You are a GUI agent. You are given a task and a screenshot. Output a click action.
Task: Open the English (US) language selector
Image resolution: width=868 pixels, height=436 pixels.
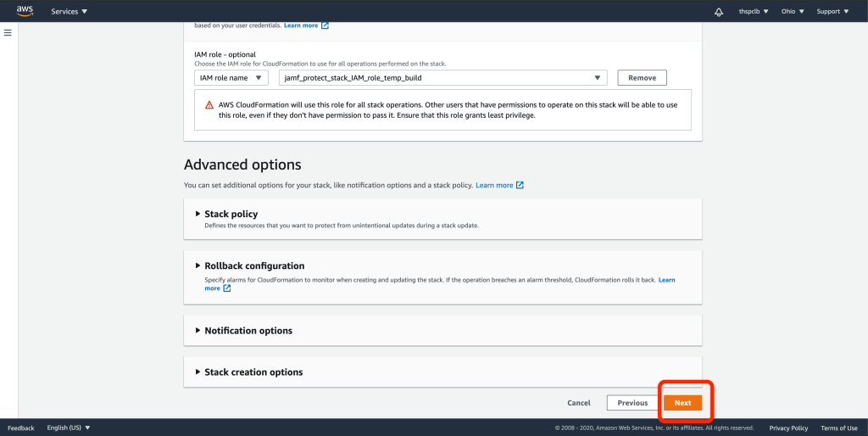click(x=69, y=428)
